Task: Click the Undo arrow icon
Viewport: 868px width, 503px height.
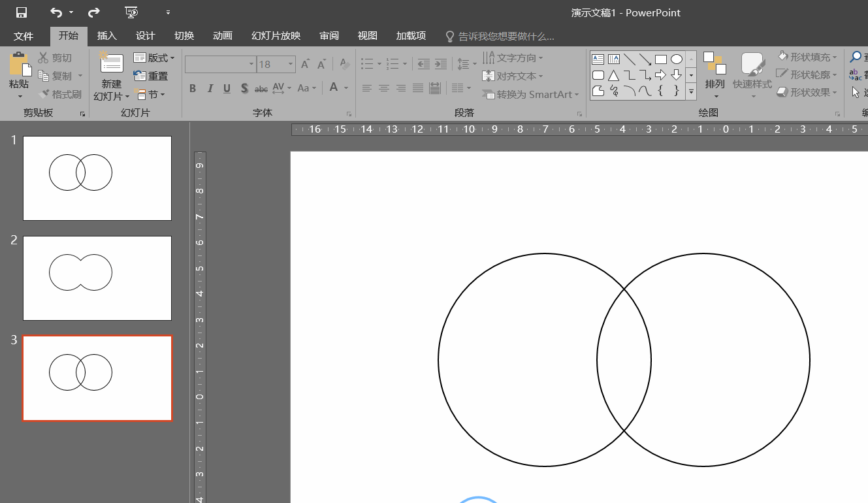Action: [56, 12]
